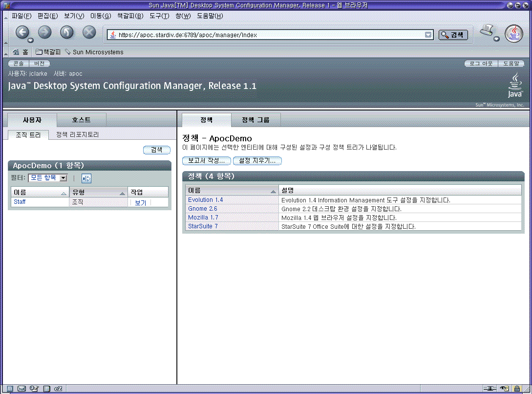This screenshot has height=394, width=532.
Task: Click the 로그 아웃 button
Action: pyautogui.click(x=481, y=63)
